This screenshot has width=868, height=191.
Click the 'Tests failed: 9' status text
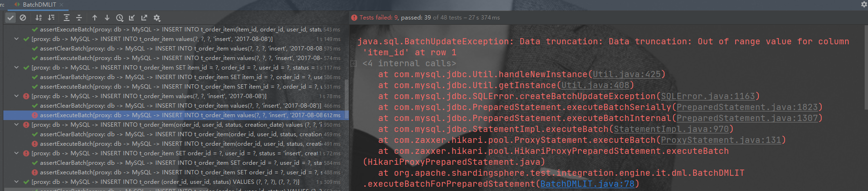click(x=379, y=18)
